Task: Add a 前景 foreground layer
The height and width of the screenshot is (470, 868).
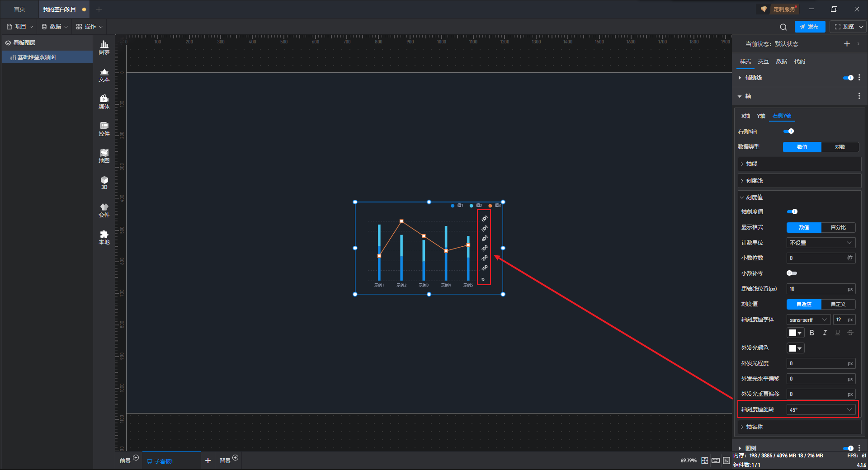Action: tap(136, 458)
